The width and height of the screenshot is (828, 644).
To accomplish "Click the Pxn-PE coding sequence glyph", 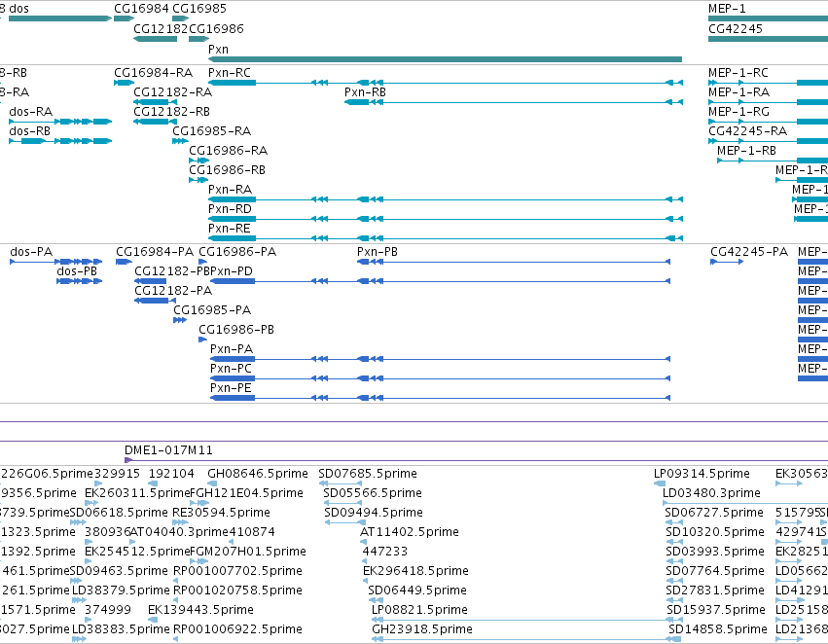I will 441,398.
